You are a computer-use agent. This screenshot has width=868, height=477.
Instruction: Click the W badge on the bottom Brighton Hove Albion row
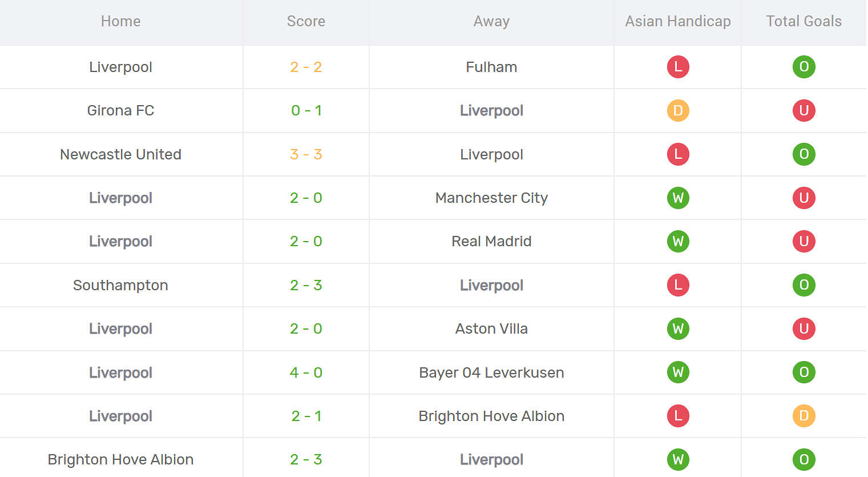pos(677,459)
